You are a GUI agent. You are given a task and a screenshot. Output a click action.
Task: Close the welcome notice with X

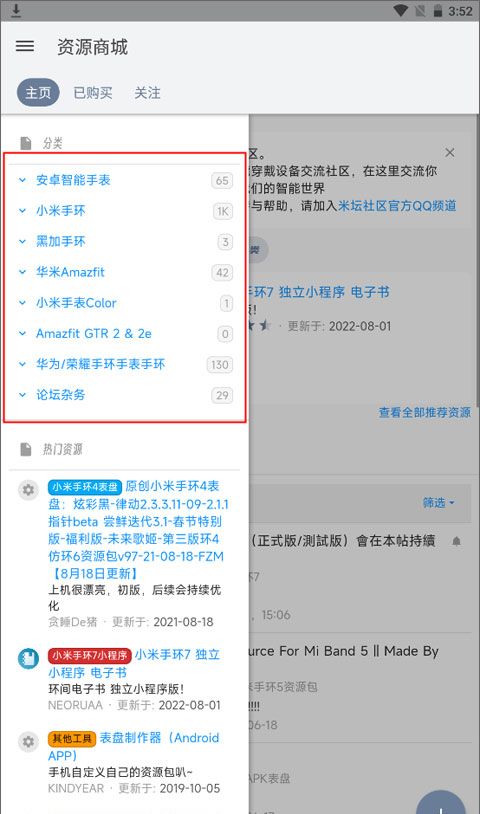point(450,153)
